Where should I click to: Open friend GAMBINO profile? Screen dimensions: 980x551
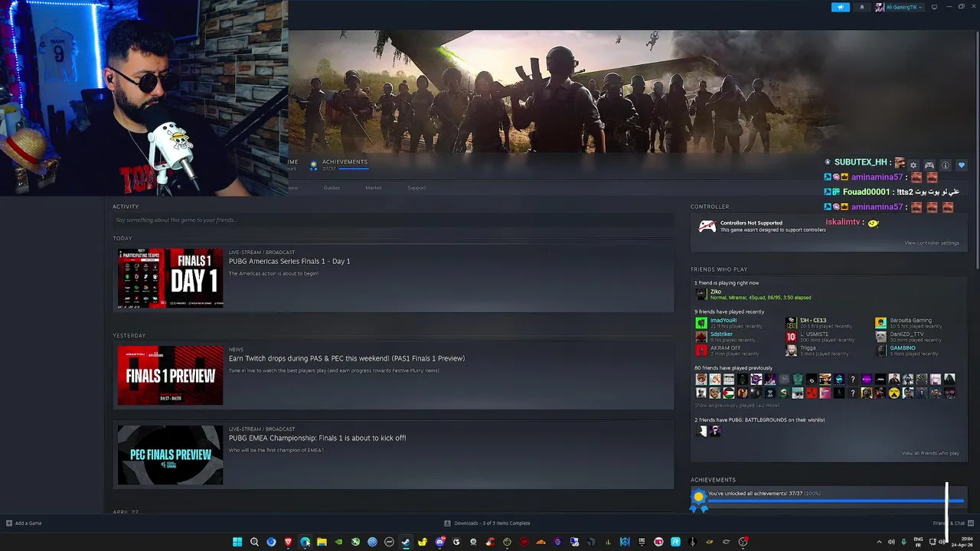click(906, 350)
